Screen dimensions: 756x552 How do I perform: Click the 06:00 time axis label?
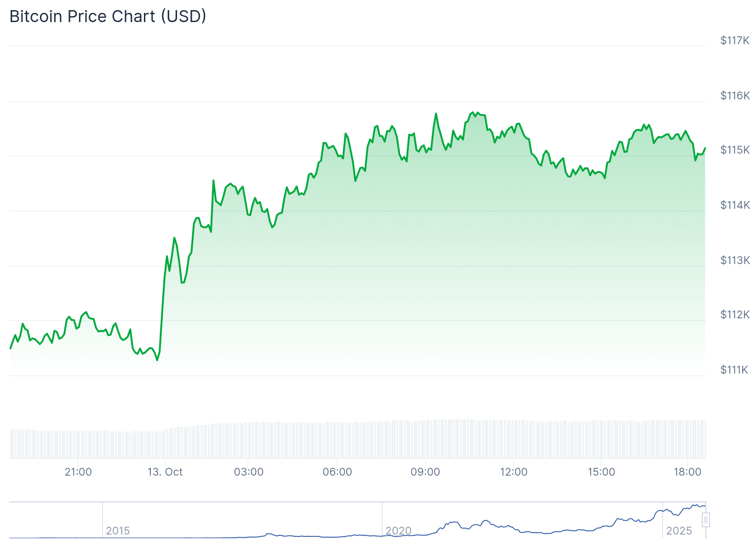point(337,472)
